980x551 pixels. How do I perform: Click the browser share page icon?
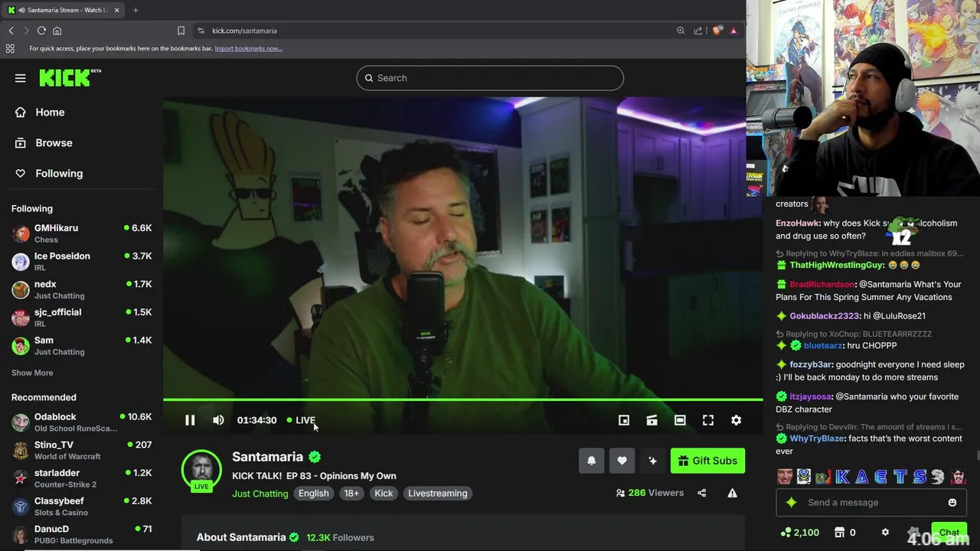click(x=698, y=31)
